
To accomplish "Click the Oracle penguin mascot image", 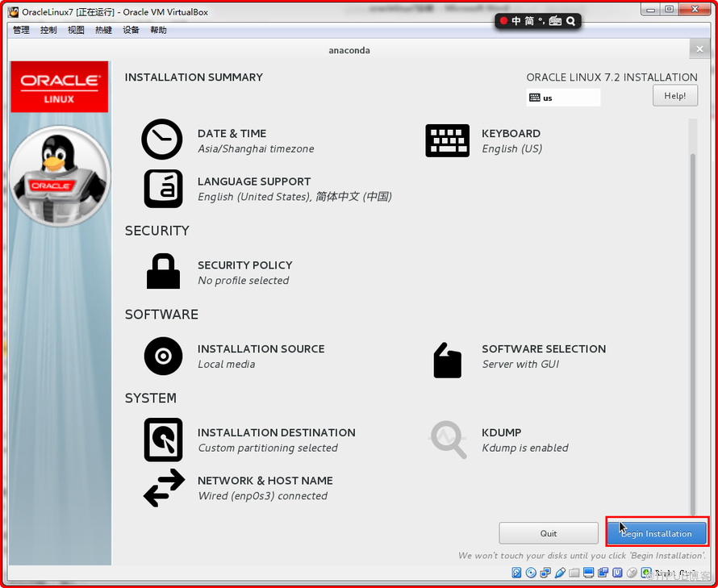I will [x=60, y=176].
